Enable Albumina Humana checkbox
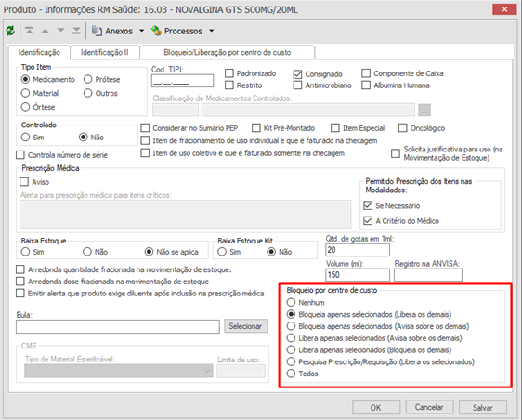This screenshot has height=420, width=522. tap(366, 85)
